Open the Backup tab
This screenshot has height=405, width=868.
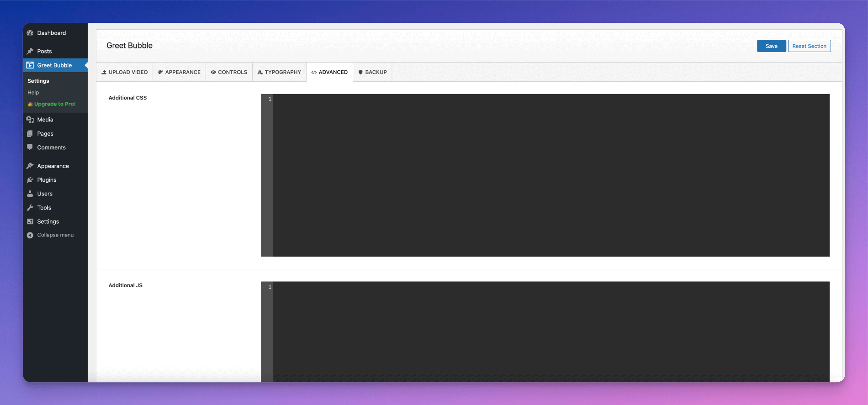[x=373, y=72]
